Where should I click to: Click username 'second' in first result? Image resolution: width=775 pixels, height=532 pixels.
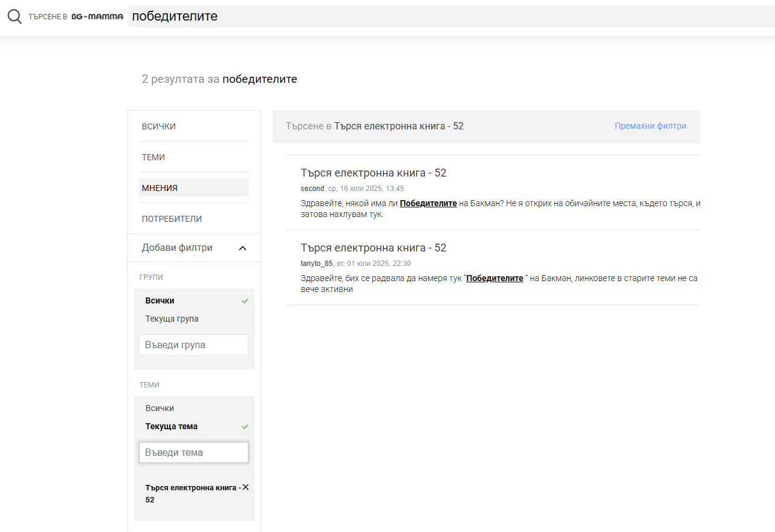coord(312,189)
